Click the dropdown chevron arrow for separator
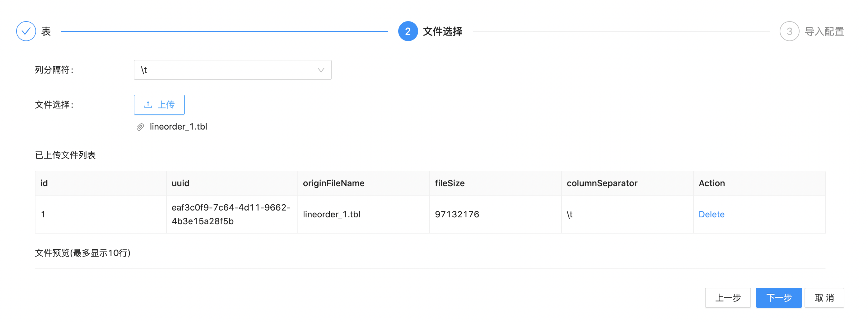The width and height of the screenshot is (868, 322). pos(321,70)
